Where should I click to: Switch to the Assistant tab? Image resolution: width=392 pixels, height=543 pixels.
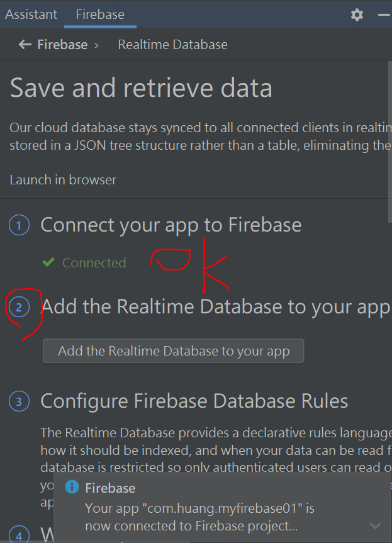(31, 14)
